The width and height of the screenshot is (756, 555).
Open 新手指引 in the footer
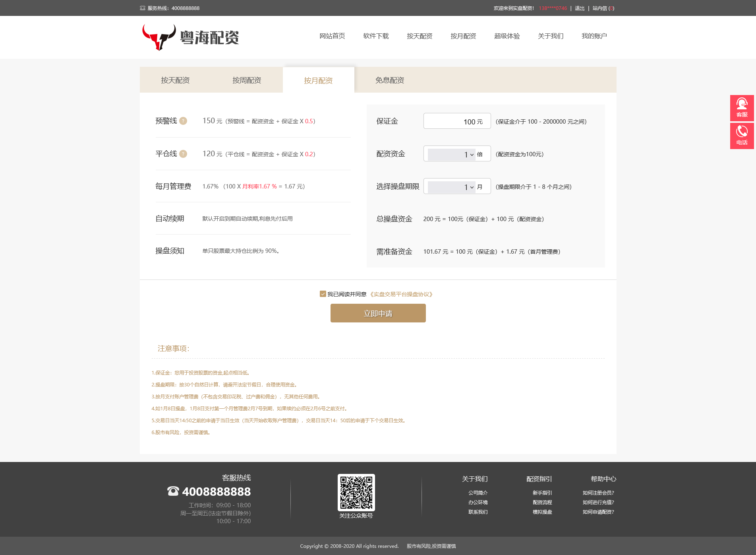(x=542, y=493)
